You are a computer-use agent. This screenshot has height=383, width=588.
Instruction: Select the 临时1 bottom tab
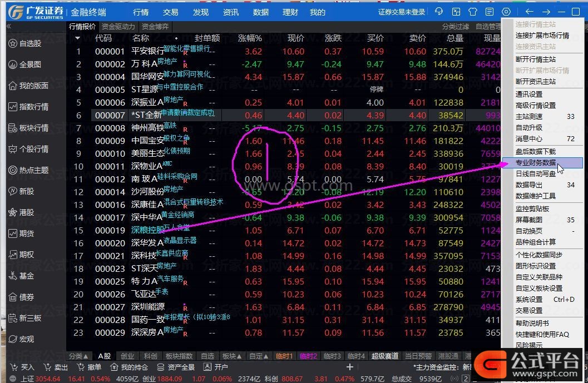[284, 356]
